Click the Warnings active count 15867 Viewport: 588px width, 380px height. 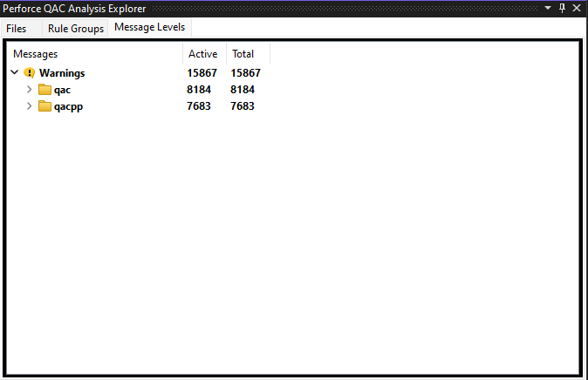click(x=202, y=73)
